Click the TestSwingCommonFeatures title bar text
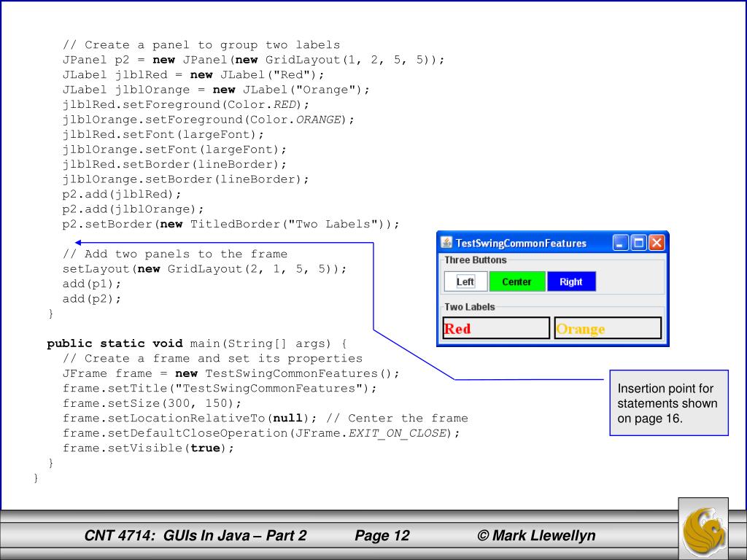 (x=521, y=244)
